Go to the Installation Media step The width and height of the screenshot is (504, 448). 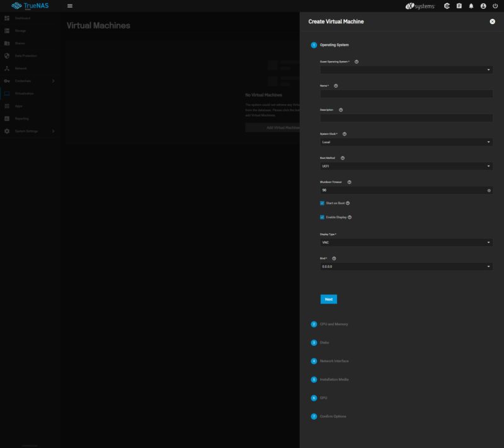click(333, 379)
